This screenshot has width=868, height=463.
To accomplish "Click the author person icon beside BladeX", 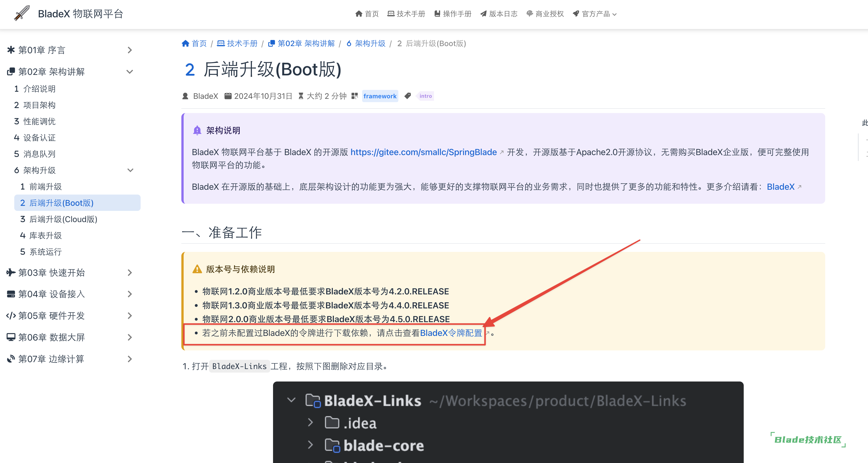I will click(x=185, y=96).
